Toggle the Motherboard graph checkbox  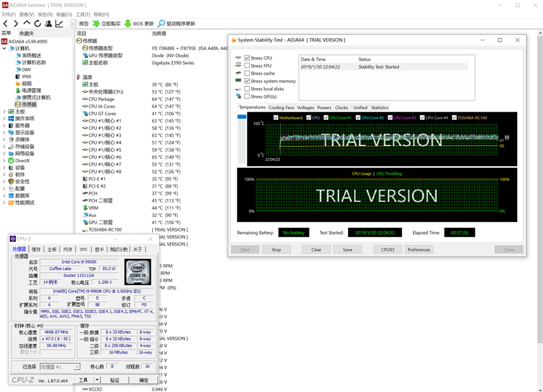[x=276, y=118]
